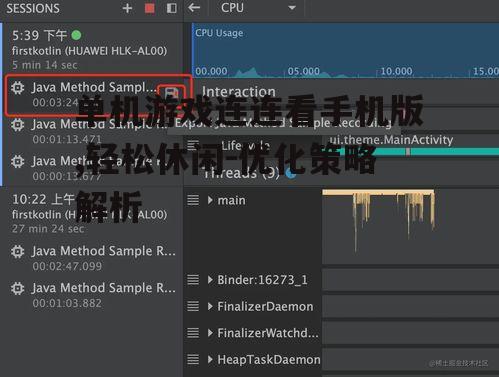Viewport: 499px width, 377px height.
Task: Click the gear icon of 00:02:47.099 recording
Action: (x=17, y=252)
